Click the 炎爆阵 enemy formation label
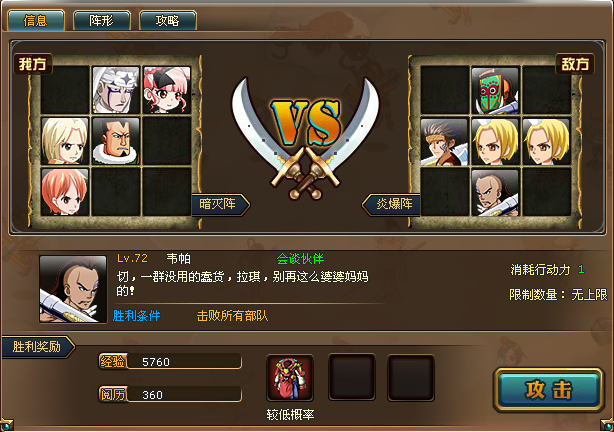Viewport: 614px width, 432px height. pyautogui.click(x=391, y=204)
